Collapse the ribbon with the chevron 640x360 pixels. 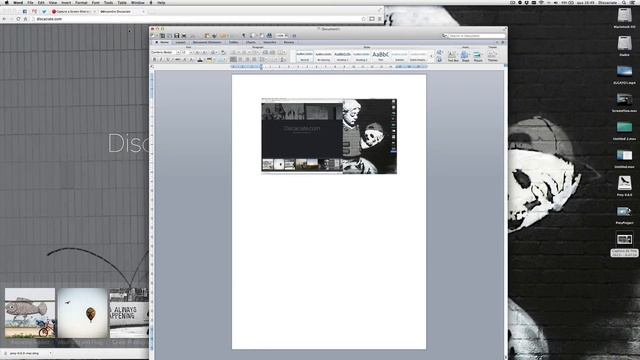pos(497,42)
